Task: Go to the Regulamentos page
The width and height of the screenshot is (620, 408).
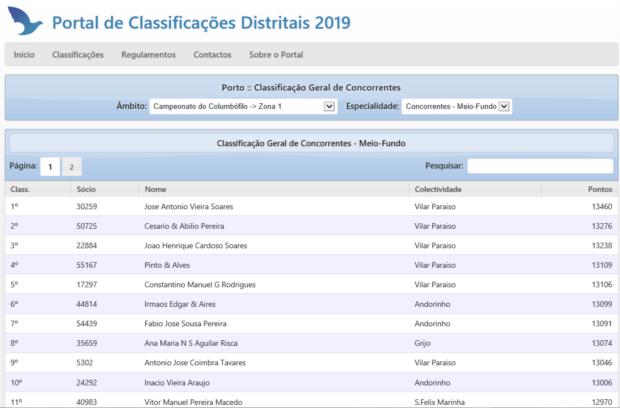Action: pos(148,55)
